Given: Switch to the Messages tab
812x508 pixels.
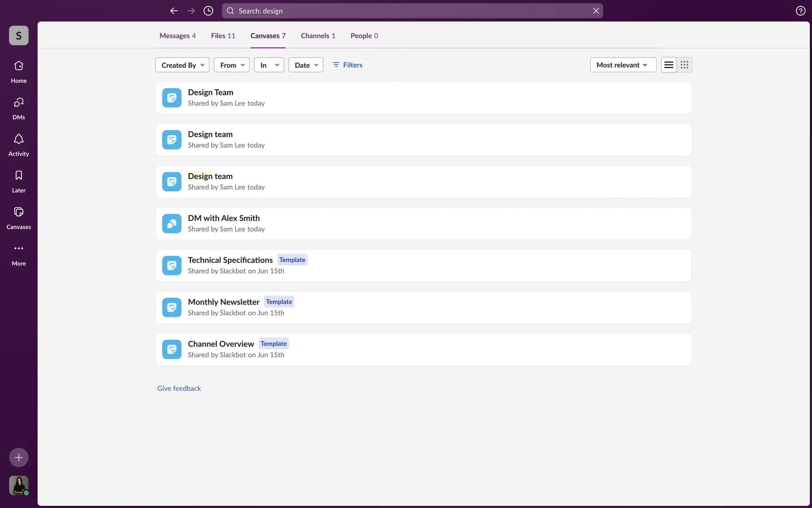Looking at the screenshot, I should pyautogui.click(x=177, y=36).
